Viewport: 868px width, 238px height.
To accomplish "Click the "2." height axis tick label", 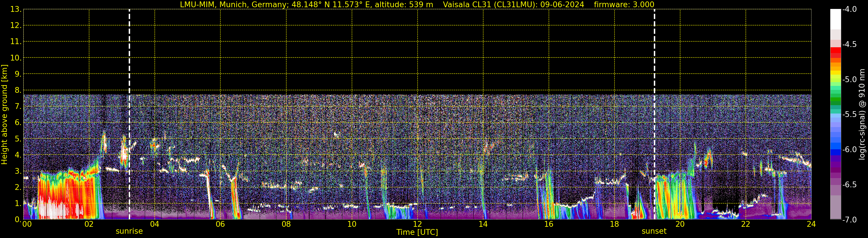I will (x=18, y=188).
